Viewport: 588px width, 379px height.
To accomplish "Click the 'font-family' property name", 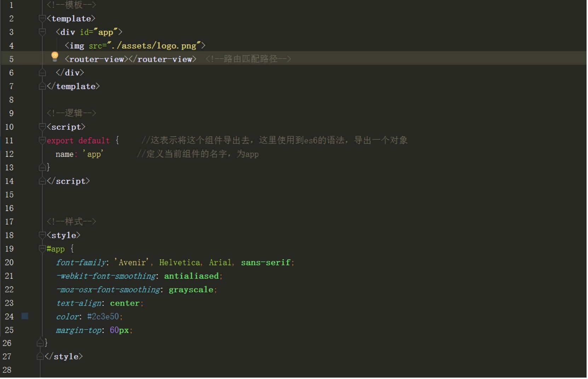I will click(x=81, y=262).
